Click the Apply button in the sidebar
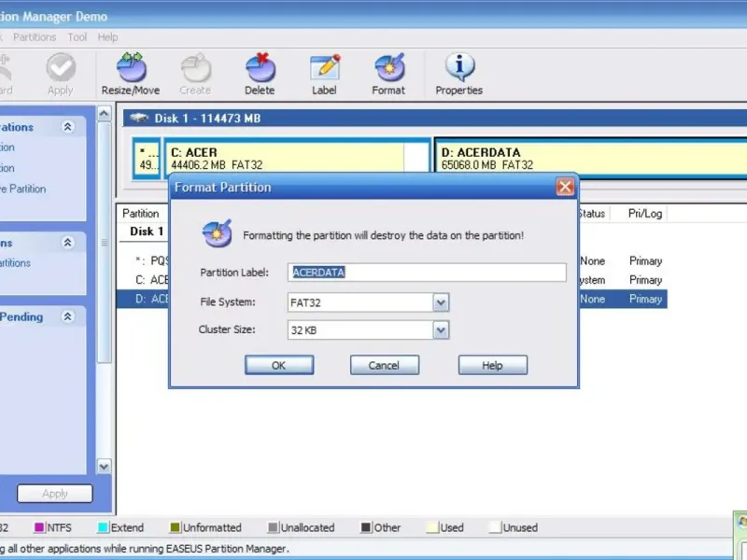 pyautogui.click(x=55, y=494)
